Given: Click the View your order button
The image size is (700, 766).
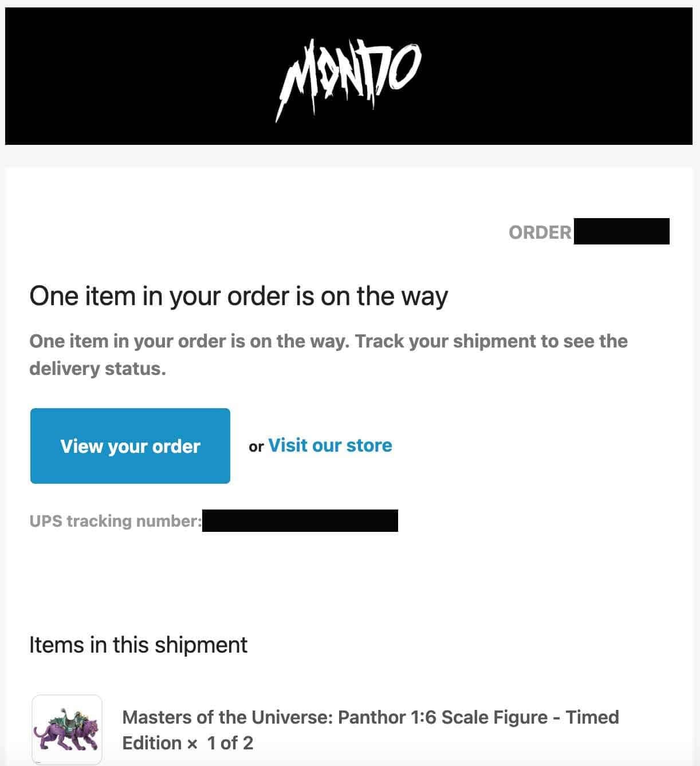Looking at the screenshot, I should pyautogui.click(x=131, y=446).
